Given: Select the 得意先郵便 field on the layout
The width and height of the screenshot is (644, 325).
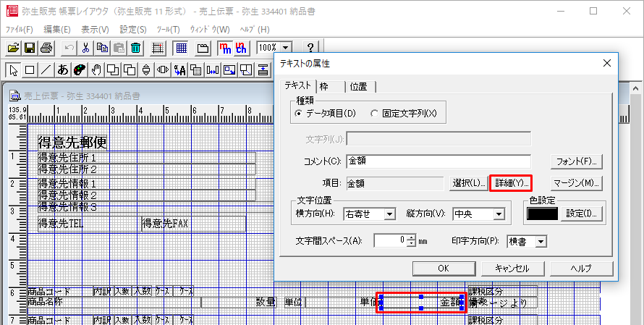Looking at the screenshot, I should (x=72, y=143).
